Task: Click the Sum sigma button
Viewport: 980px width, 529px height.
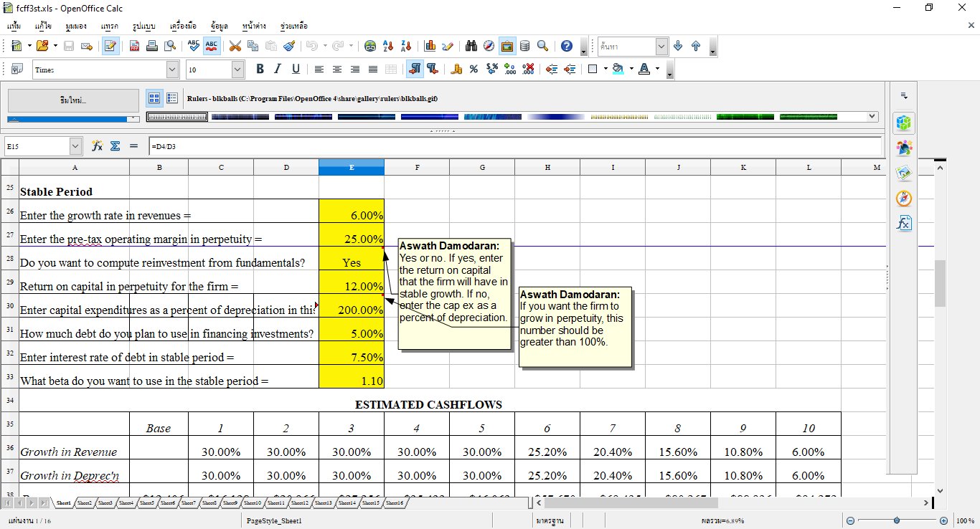Action: click(115, 146)
